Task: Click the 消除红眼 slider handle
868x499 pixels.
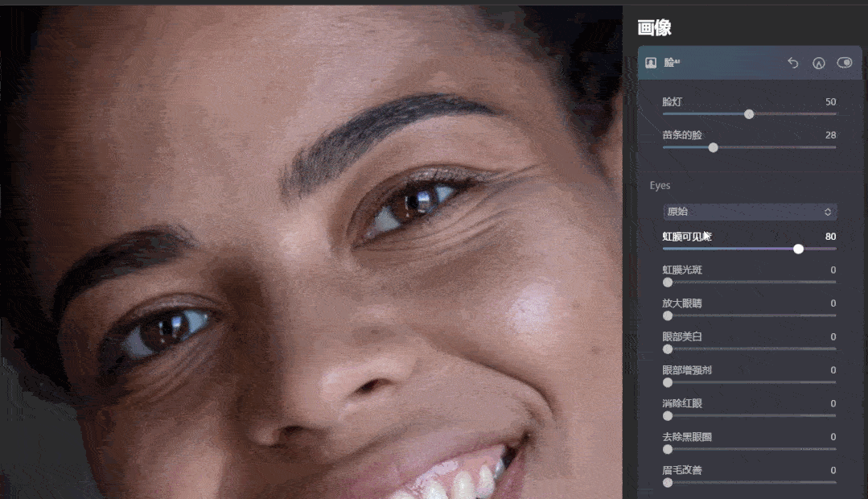Action: 668,415
